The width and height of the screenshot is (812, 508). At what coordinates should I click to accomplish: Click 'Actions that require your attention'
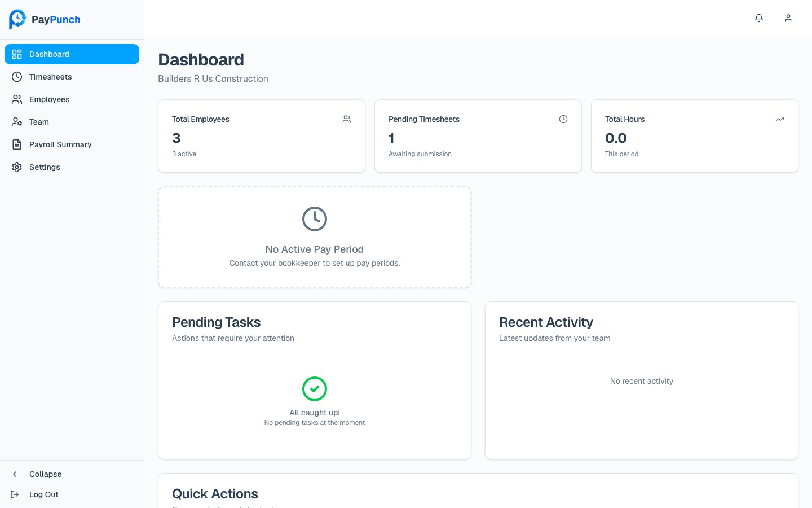[x=233, y=338]
